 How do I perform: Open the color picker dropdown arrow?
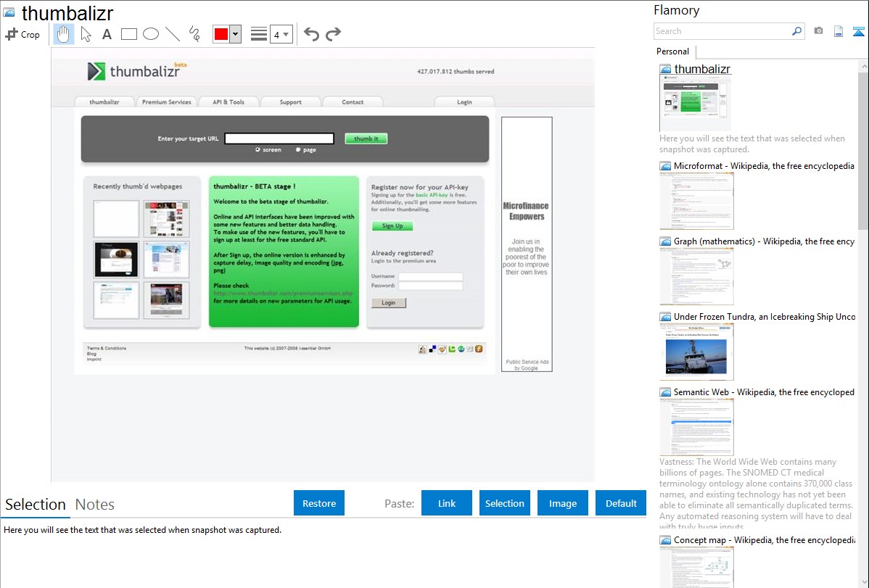coord(235,34)
